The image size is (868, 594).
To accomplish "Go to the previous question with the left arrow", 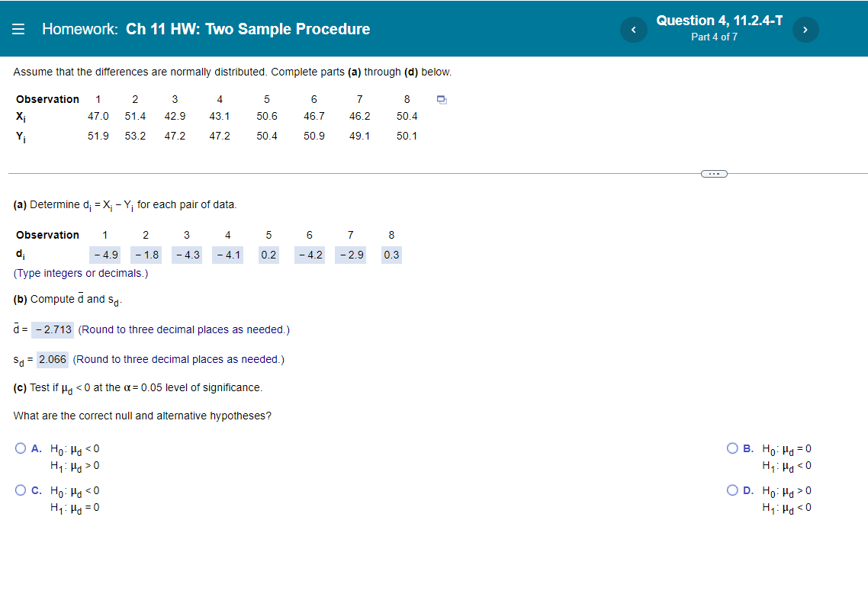I will pos(633,29).
